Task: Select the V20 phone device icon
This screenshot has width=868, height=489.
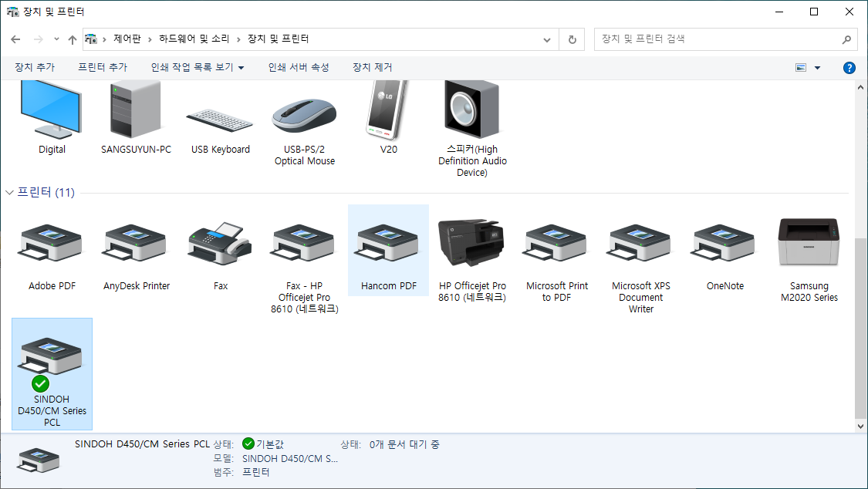Action: [x=387, y=109]
